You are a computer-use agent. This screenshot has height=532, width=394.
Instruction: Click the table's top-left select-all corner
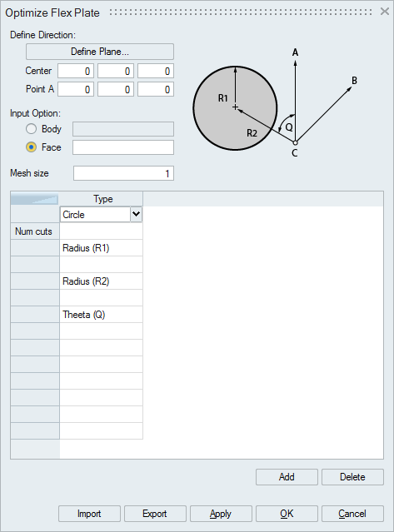click(35, 199)
